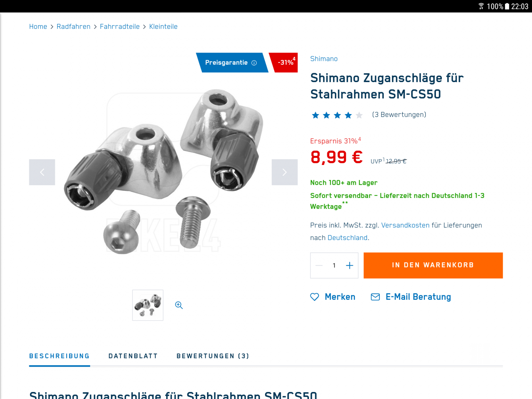Click the magnifier zoom image icon
Image resolution: width=532 pixels, height=399 pixels.
pos(179,305)
